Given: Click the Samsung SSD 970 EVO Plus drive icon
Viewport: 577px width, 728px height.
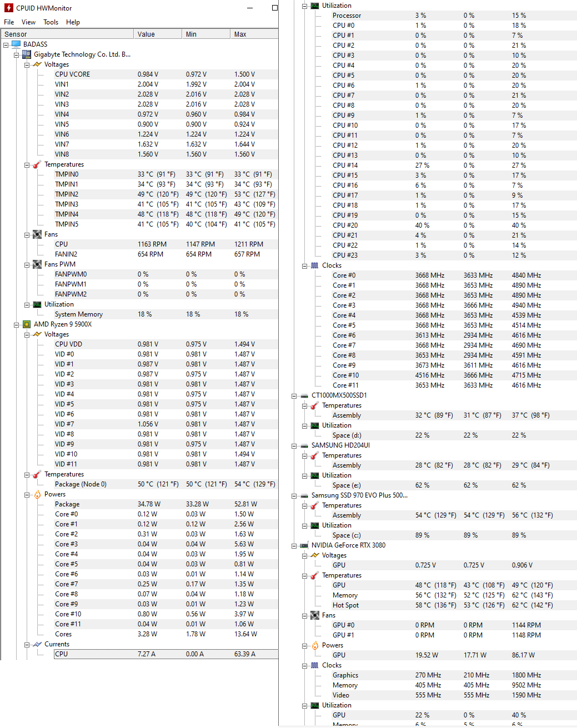Looking at the screenshot, I should click(304, 495).
